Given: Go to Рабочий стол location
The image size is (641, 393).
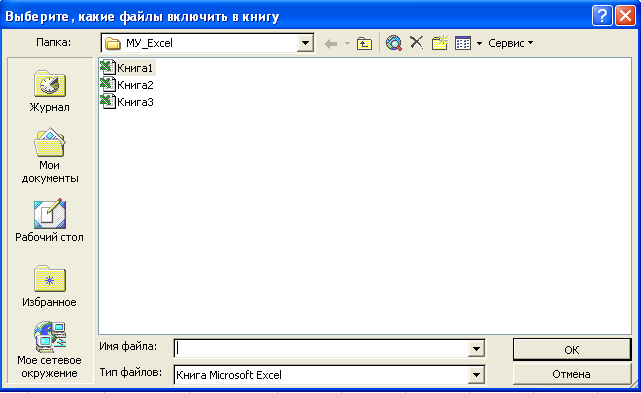Looking at the screenshot, I should point(49,221).
